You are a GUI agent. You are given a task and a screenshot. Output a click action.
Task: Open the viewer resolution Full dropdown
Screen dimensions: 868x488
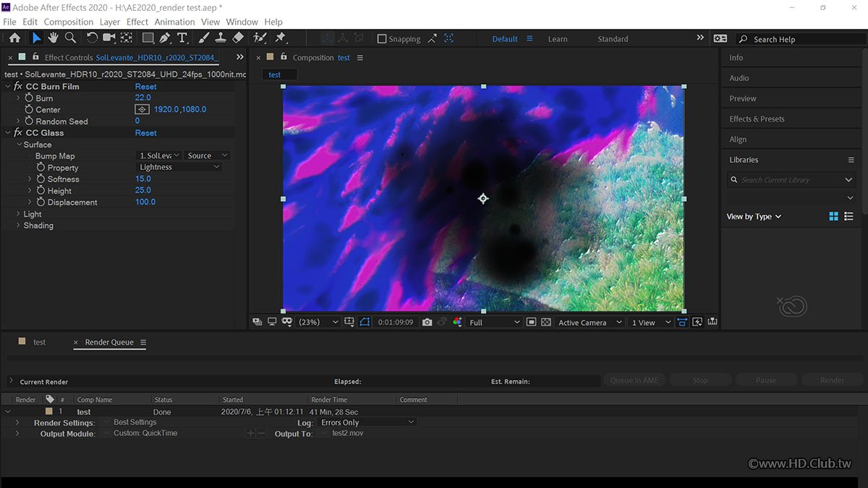(494, 322)
